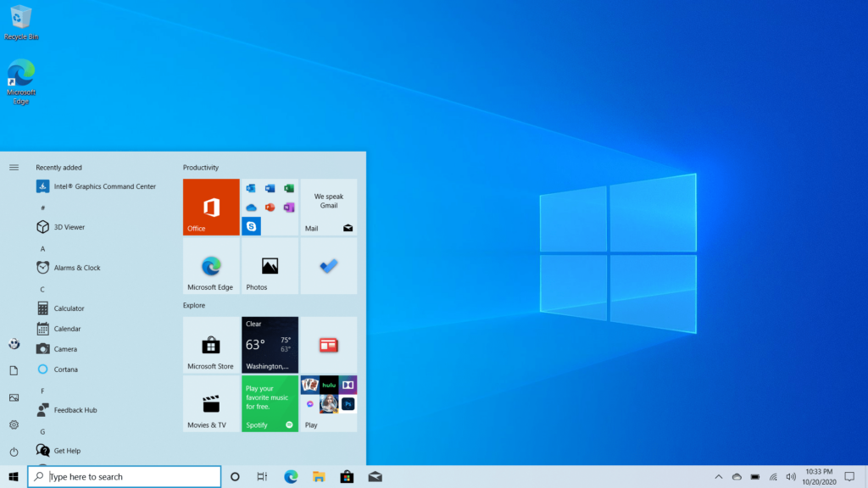868x488 pixels.
Task: Open the Office tile
Action: [210, 207]
